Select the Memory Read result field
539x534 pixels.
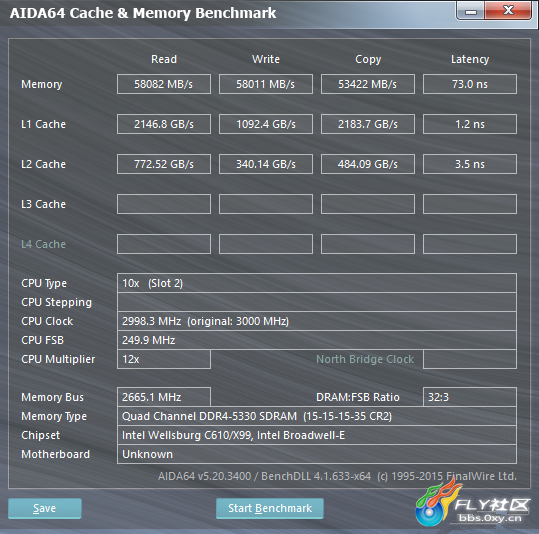164,84
